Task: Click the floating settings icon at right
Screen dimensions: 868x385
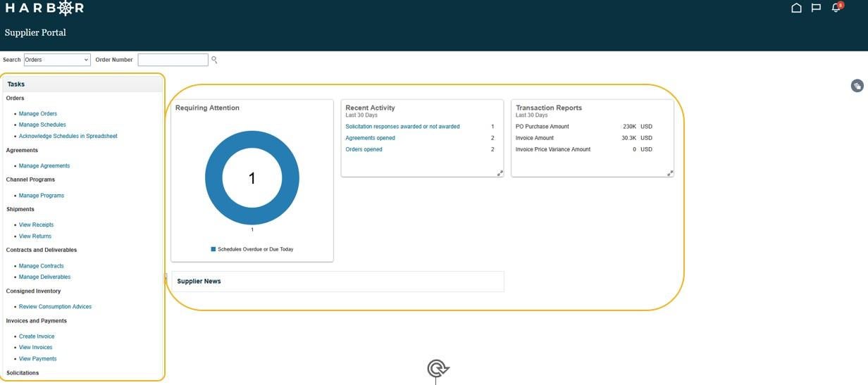Action: tap(857, 86)
